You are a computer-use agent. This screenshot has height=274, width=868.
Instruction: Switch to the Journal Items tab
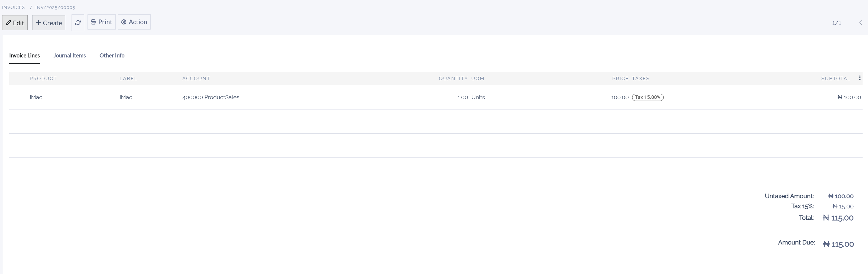tap(69, 56)
